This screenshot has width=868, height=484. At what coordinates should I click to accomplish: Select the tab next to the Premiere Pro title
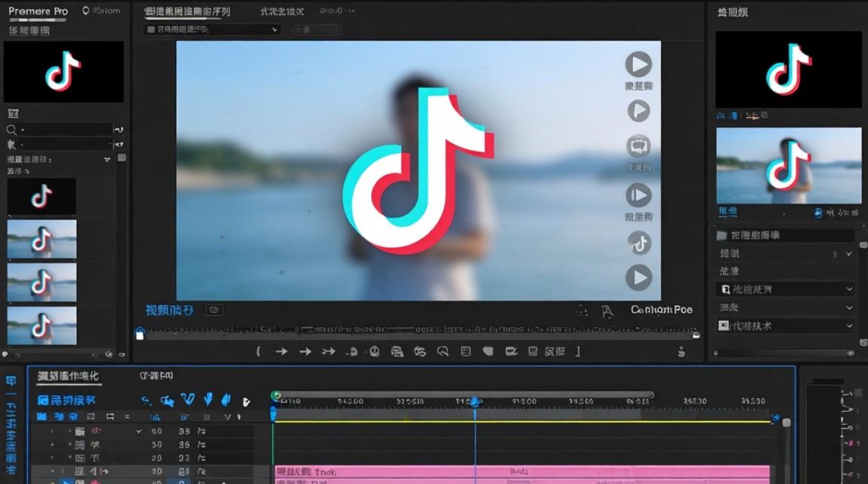pyautogui.click(x=101, y=11)
